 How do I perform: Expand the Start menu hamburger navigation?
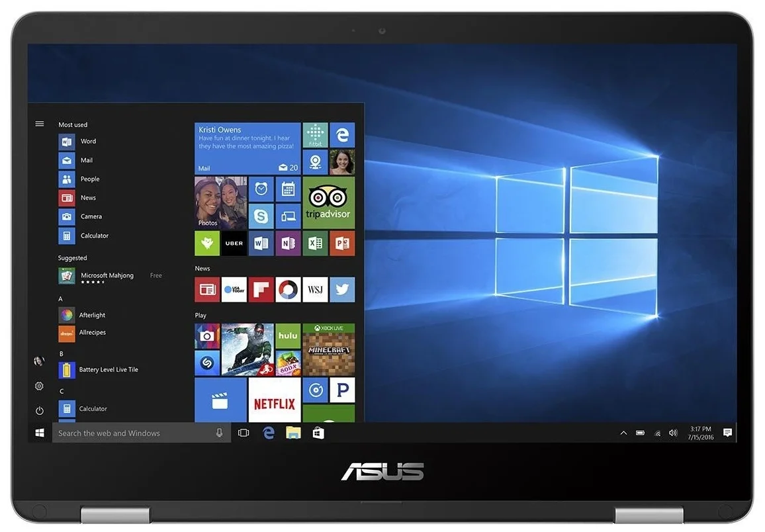pos(40,124)
